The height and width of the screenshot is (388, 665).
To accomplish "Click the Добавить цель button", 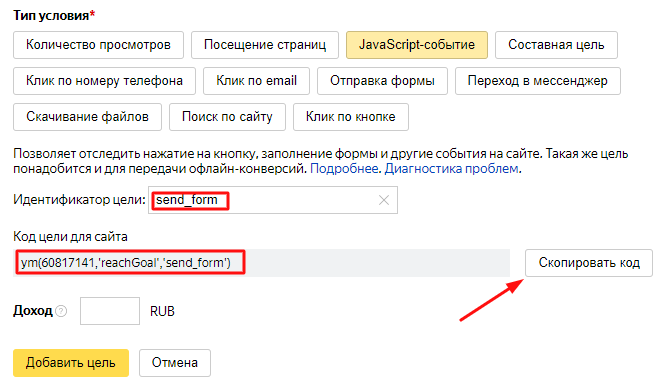I will tap(71, 363).
